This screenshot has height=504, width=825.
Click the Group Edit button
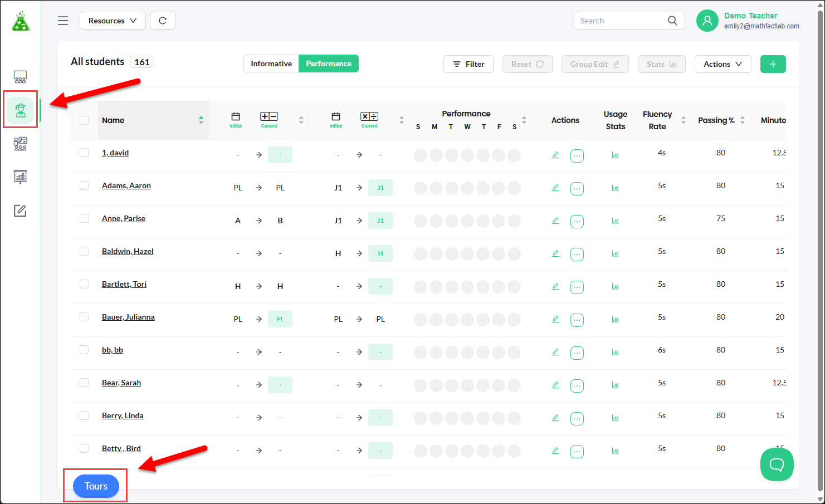(595, 64)
